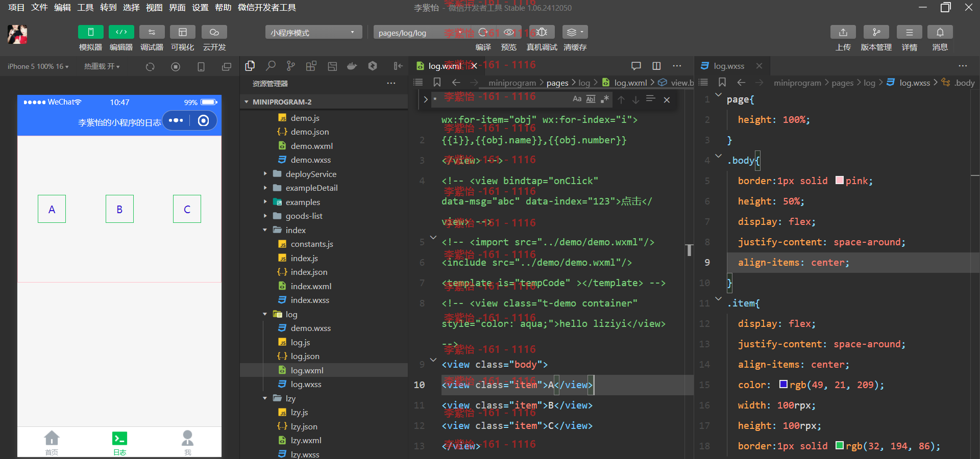This screenshot has height=459, width=980.
Task: Click the rgb(49, 21, 209) color swatch
Action: pos(783,384)
